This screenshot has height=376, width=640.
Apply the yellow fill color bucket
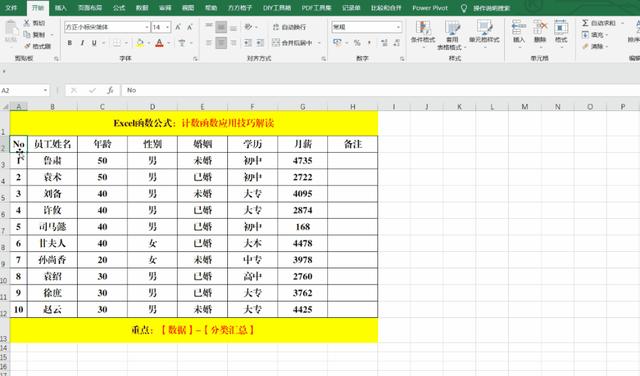pyautogui.click(x=140, y=43)
